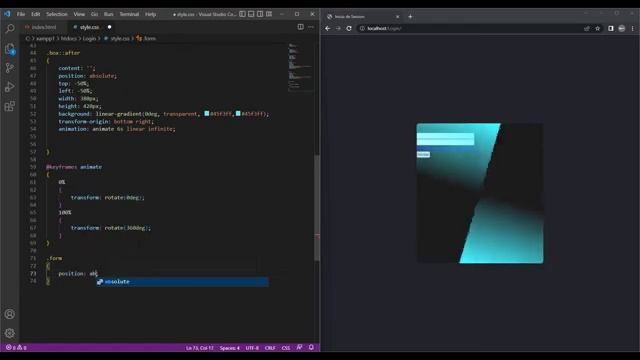Open the View menu
640x360 pixels.
(x=79, y=14)
